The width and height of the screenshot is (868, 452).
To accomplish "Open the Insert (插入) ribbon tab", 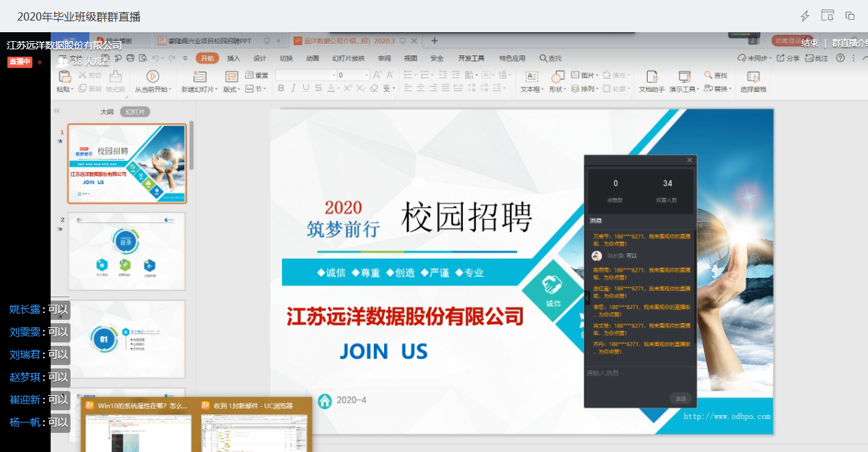I will tap(233, 58).
